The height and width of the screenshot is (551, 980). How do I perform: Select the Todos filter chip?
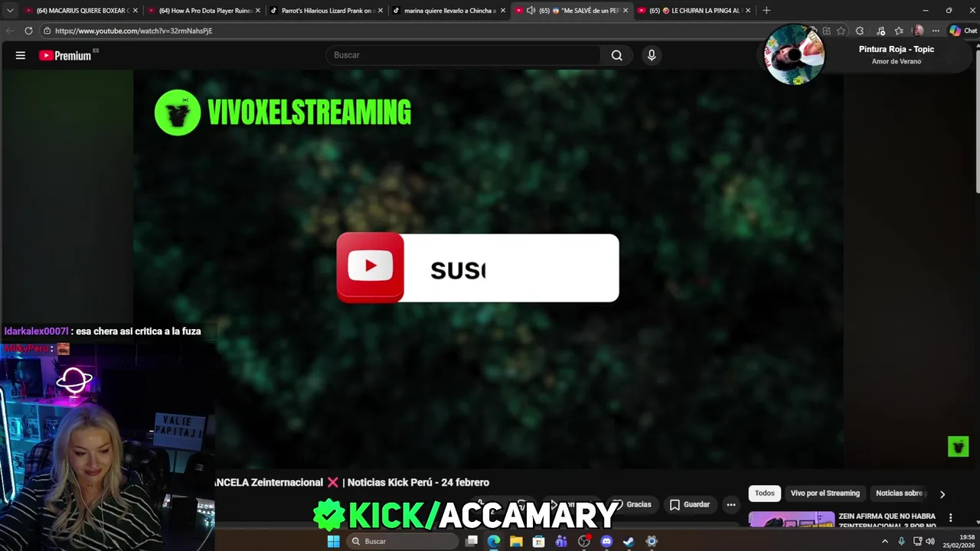(x=765, y=493)
